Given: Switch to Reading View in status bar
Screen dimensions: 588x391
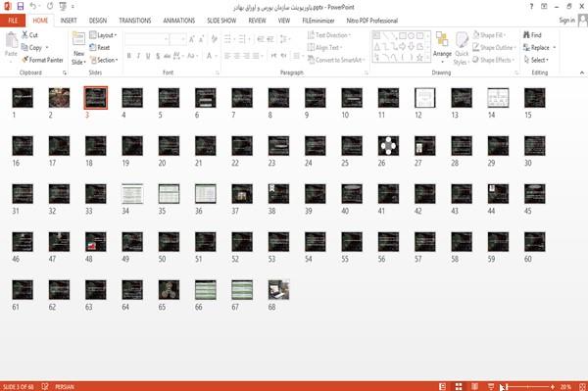Looking at the screenshot, I should pos(474,386).
